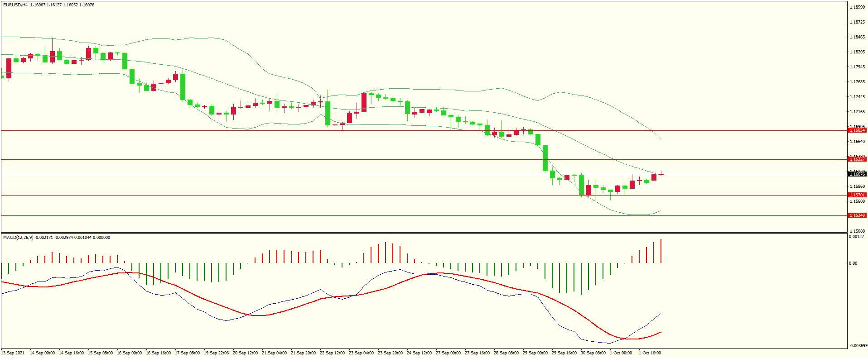Click the 23 Sep 04:00 time label
This screenshot has width=868, height=358.
362,353
